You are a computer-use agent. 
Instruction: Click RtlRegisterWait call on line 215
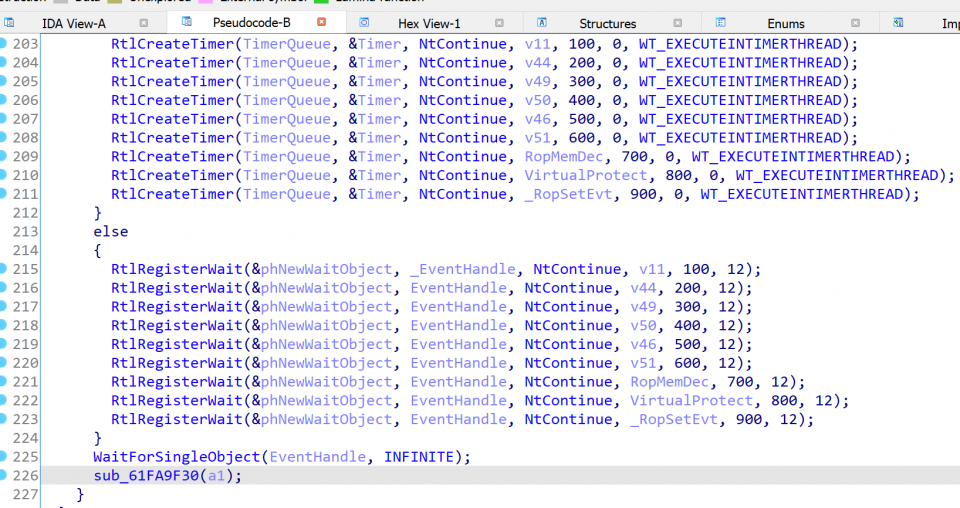click(x=177, y=269)
